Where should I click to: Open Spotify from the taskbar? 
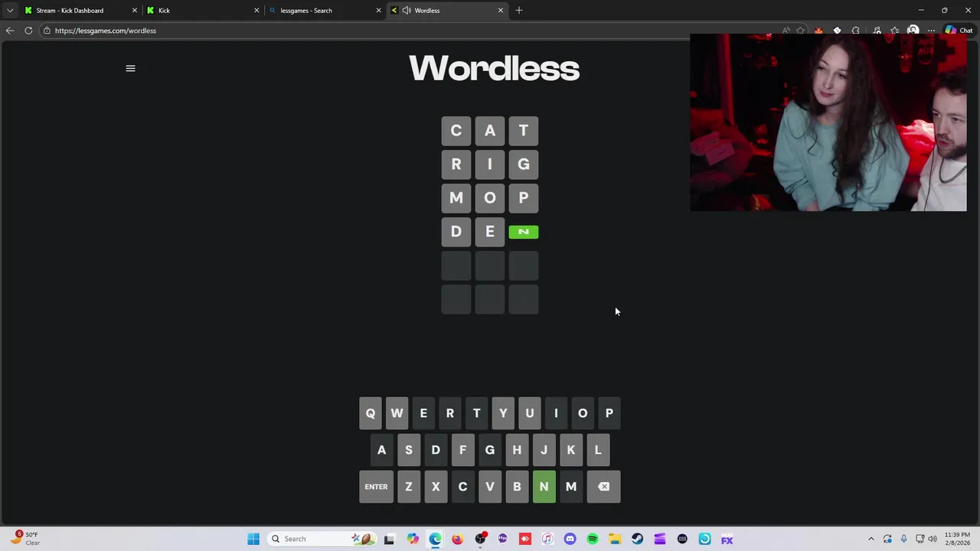click(x=593, y=539)
